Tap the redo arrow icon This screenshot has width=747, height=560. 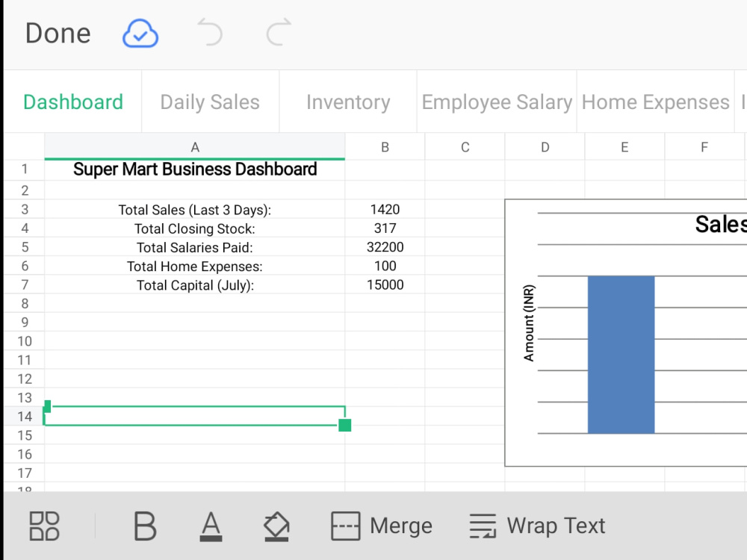[x=279, y=32]
